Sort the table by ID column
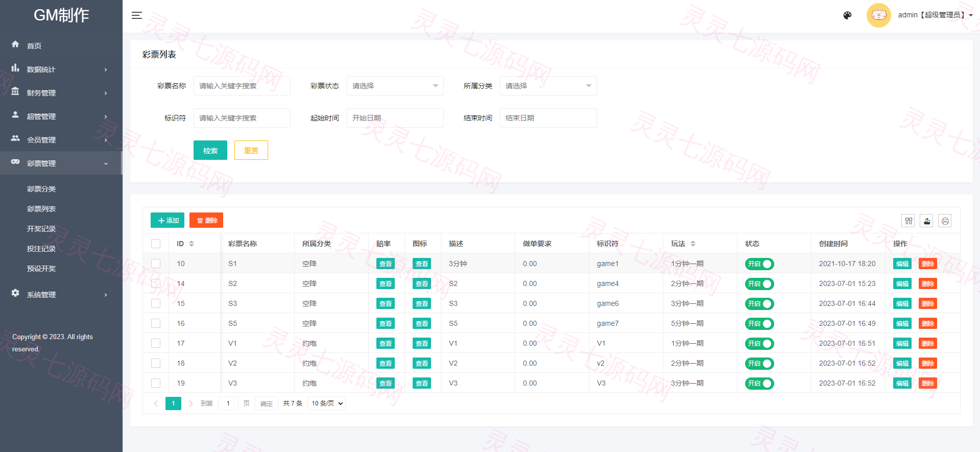Image resolution: width=980 pixels, height=452 pixels. pos(192,244)
